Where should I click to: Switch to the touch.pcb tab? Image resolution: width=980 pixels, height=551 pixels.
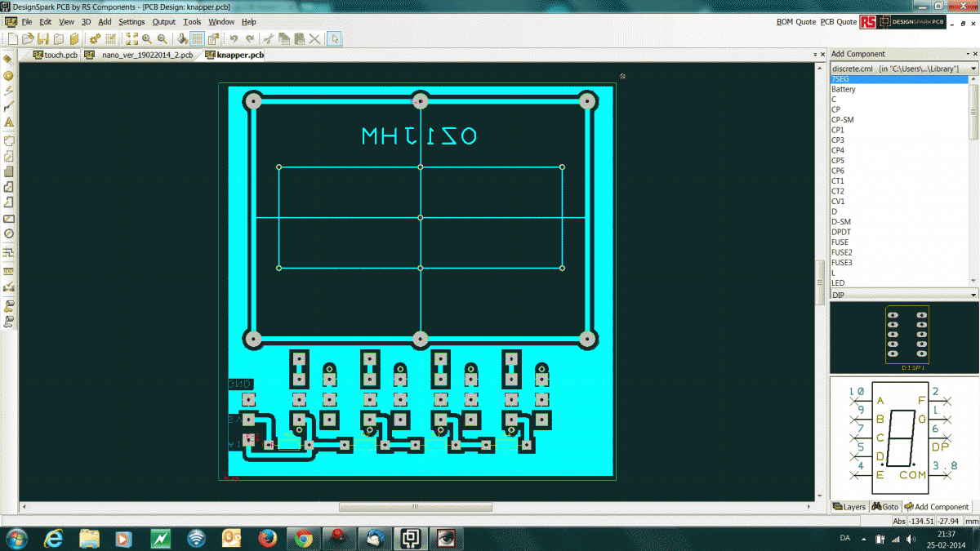[56, 55]
